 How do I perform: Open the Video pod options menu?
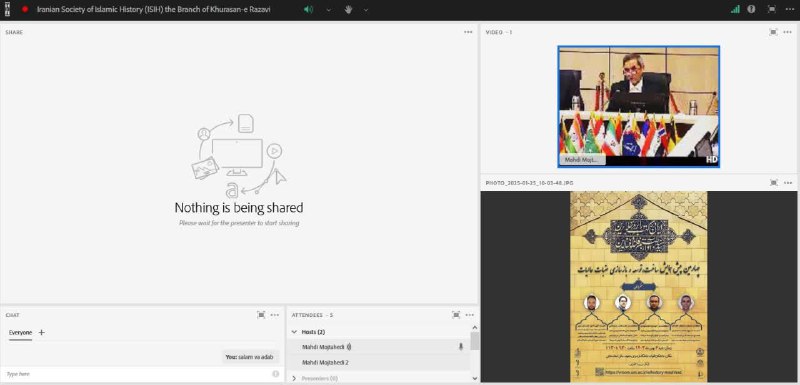pyautogui.click(x=788, y=32)
